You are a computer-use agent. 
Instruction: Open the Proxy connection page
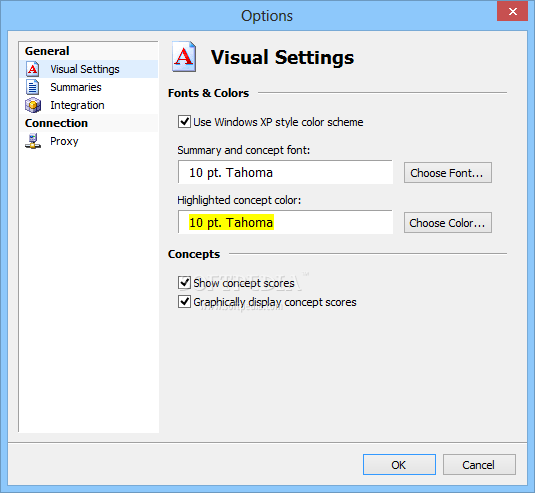pos(64,141)
